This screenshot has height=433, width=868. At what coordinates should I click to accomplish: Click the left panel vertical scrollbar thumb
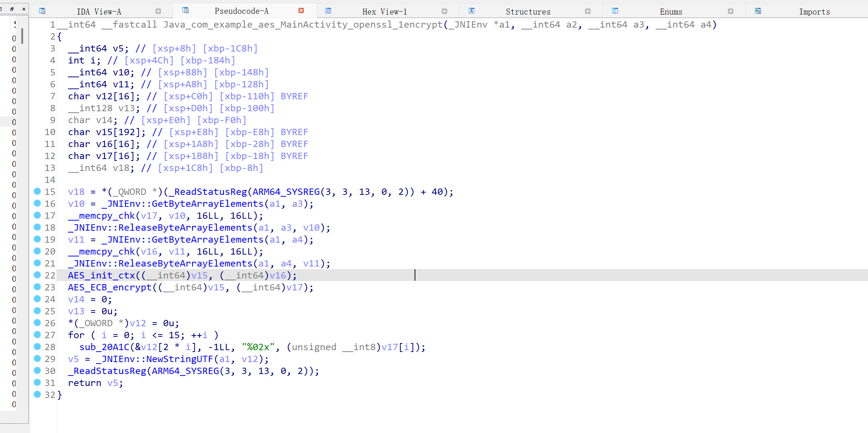pyautogui.click(x=22, y=36)
